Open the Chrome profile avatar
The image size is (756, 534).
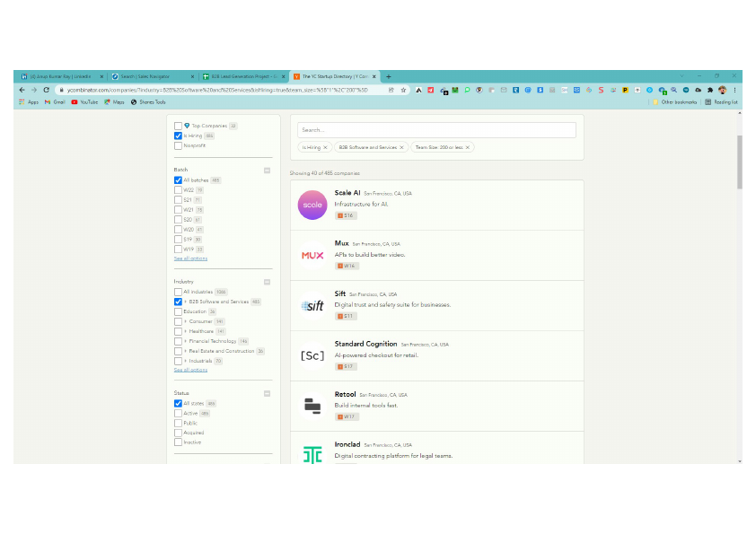pyautogui.click(x=722, y=90)
